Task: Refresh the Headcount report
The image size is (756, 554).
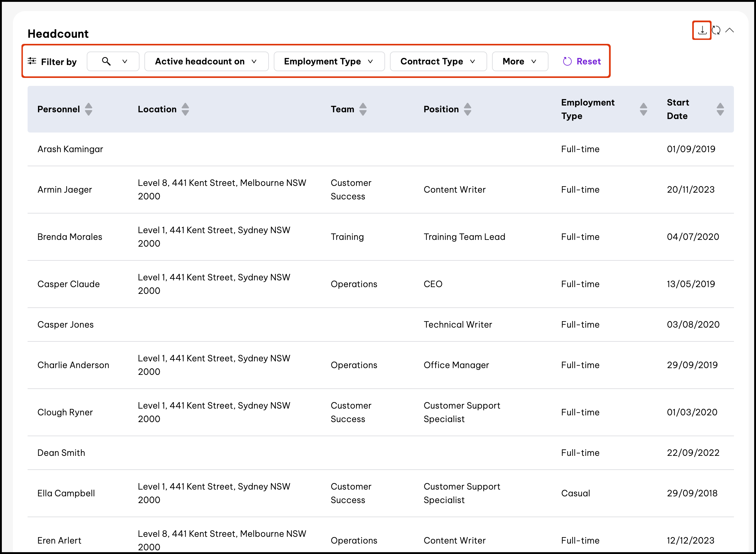Action: (x=716, y=30)
